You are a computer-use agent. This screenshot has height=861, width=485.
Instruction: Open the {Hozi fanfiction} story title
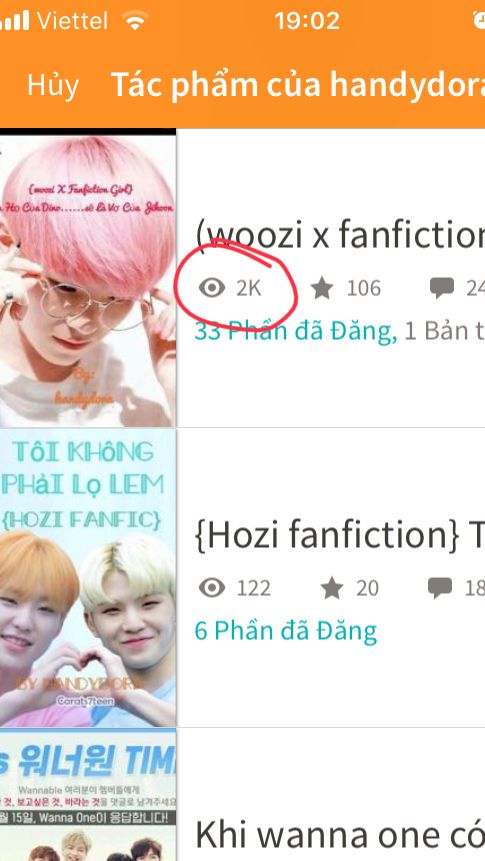click(340, 536)
